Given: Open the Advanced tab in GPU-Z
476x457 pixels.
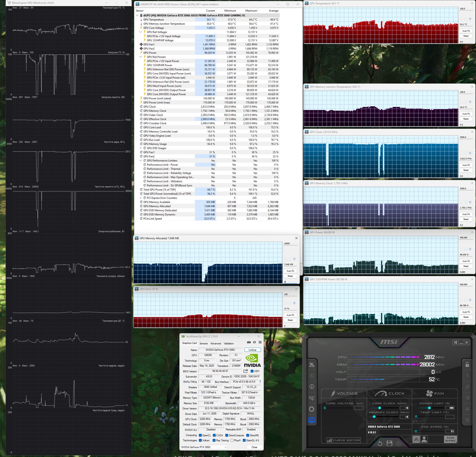Looking at the screenshot, I should pyautogui.click(x=216, y=343).
